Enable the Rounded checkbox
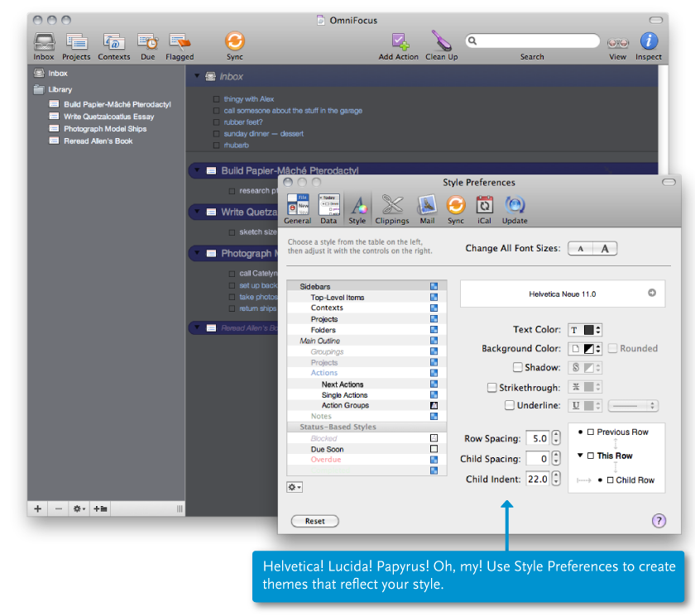This screenshot has height=616, width=695. pyautogui.click(x=612, y=349)
